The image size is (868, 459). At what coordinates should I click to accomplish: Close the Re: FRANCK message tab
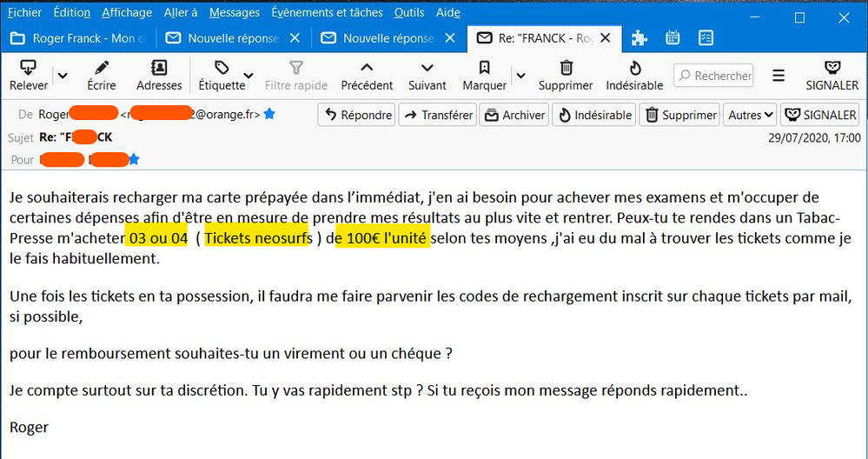point(606,38)
